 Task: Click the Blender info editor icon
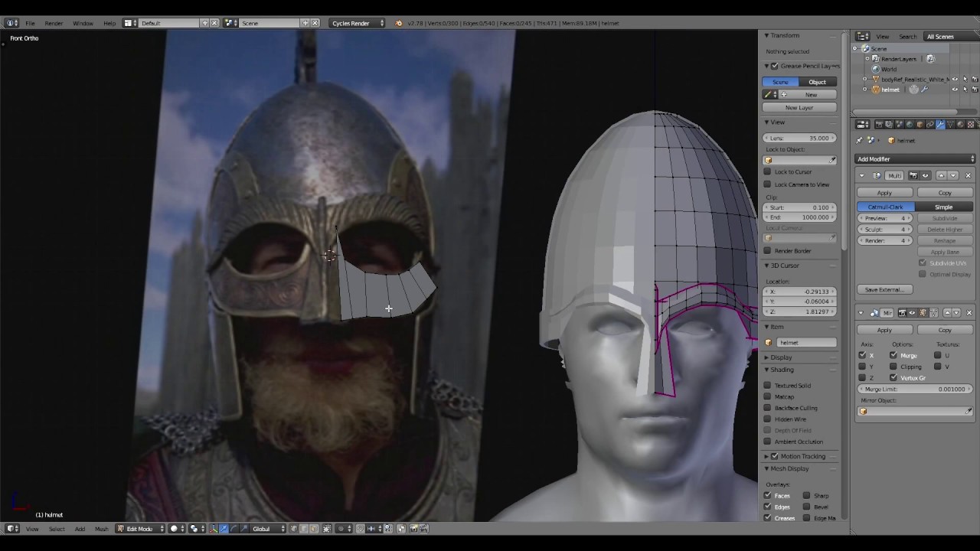[11, 23]
